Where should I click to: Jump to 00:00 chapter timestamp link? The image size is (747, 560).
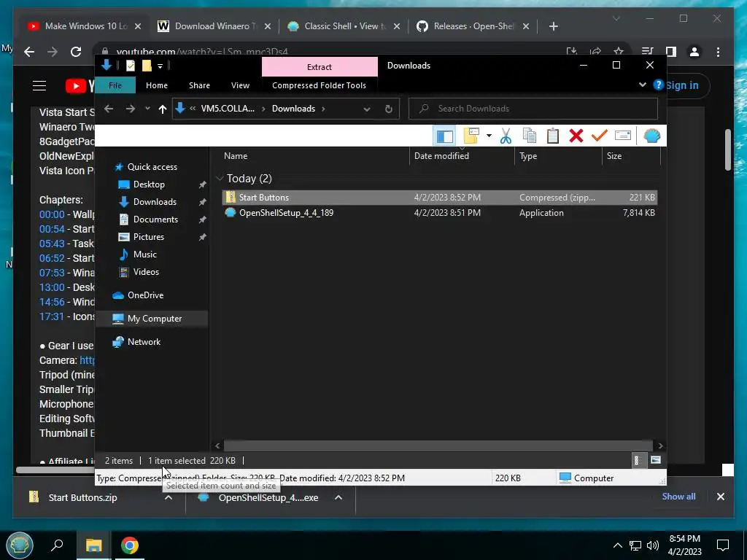tap(52, 214)
